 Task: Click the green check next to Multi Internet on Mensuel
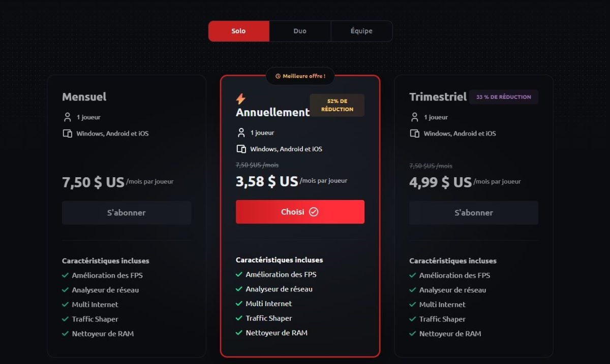pos(65,304)
